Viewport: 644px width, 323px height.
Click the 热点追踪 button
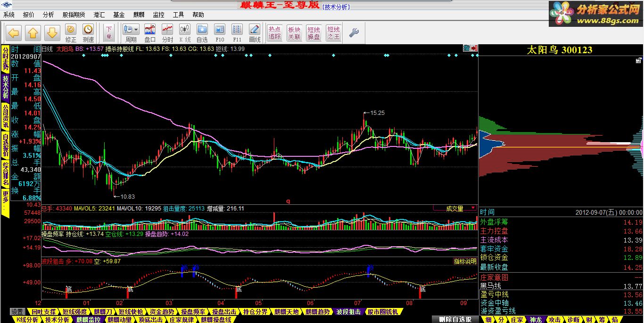[275, 33]
